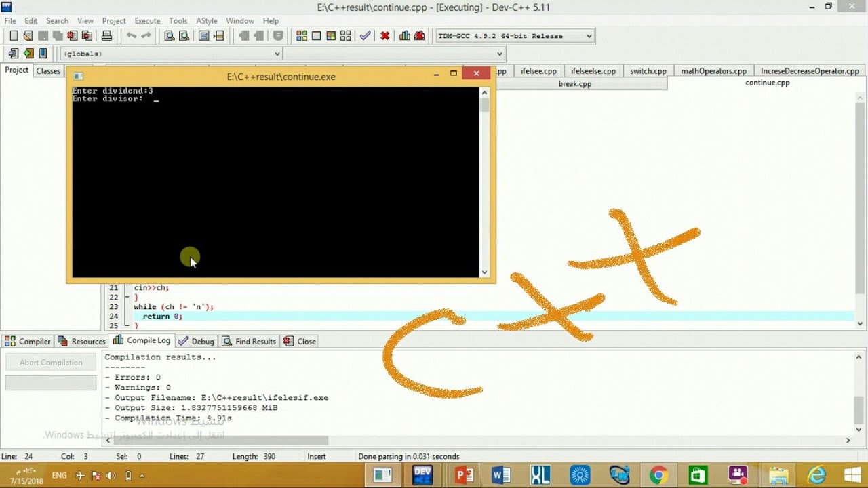
Task: Click the Toggle Bookmarks toolbar icon
Action: tap(28, 54)
